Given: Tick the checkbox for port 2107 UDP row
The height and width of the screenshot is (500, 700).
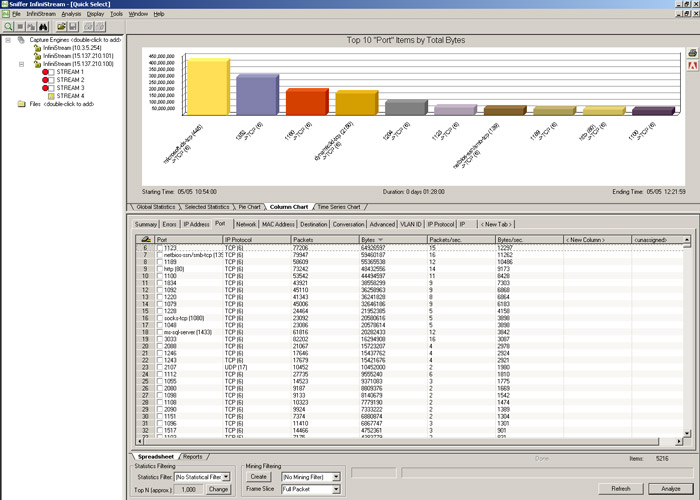Looking at the screenshot, I should [160, 367].
